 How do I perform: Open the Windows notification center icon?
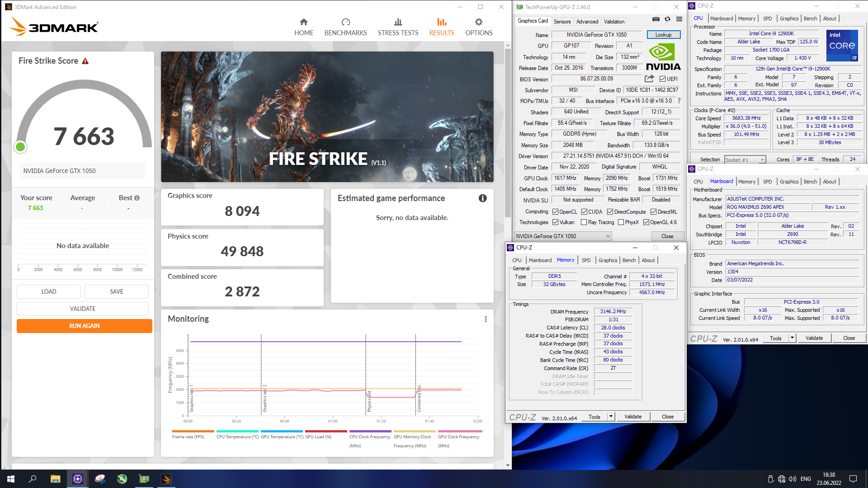point(853,479)
